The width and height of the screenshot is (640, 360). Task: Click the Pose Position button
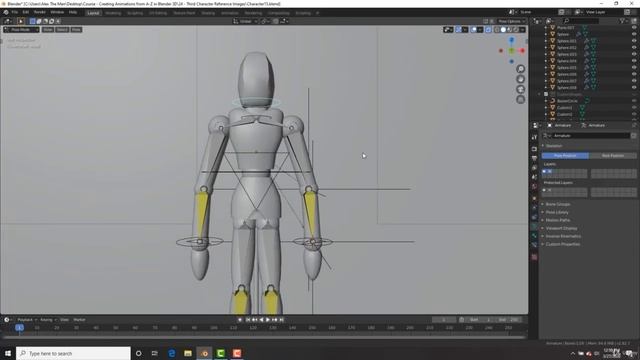pyautogui.click(x=565, y=156)
